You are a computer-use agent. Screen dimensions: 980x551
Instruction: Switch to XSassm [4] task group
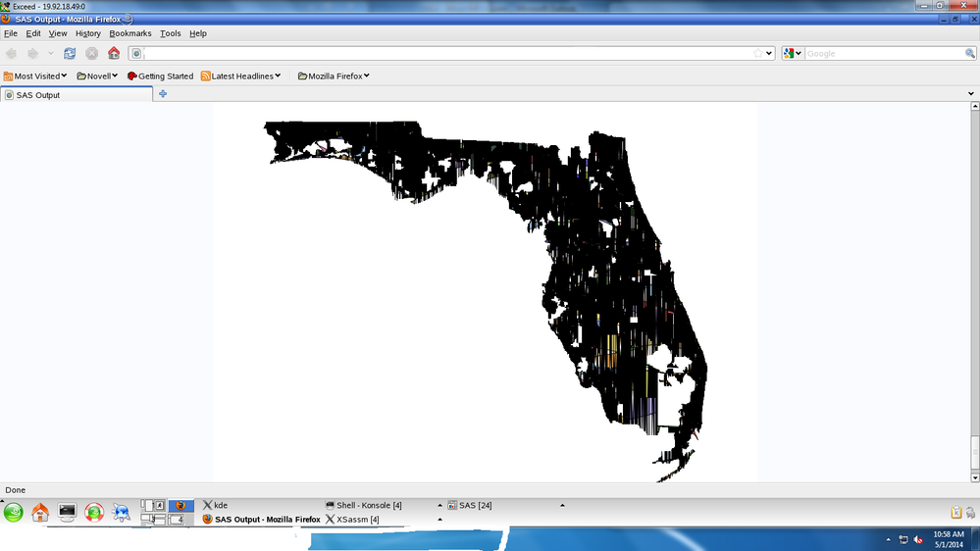352,520
